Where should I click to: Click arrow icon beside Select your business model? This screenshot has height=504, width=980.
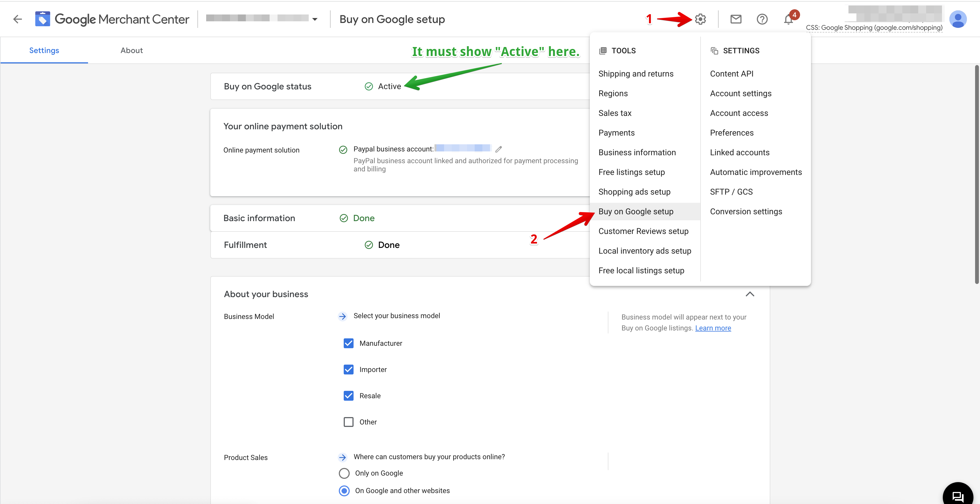pos(342,316)
